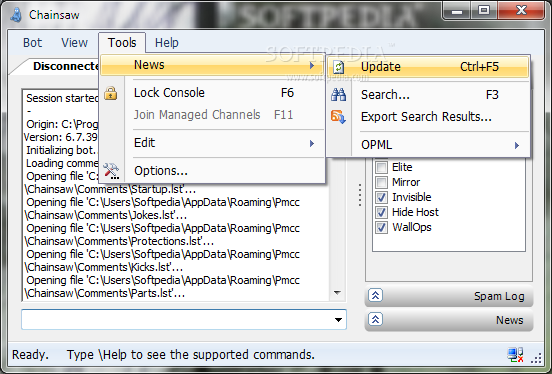Click the log line ending 'Kicks.lst'…'
Image resolution: width=552 pixels, height=374 pixels.
tap(104, 267)
